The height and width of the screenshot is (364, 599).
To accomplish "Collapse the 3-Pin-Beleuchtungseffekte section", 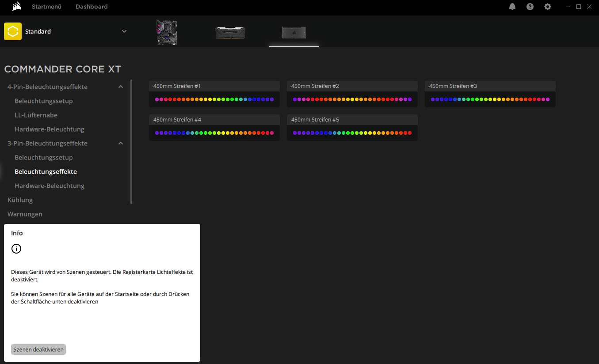I will (121, 144).
